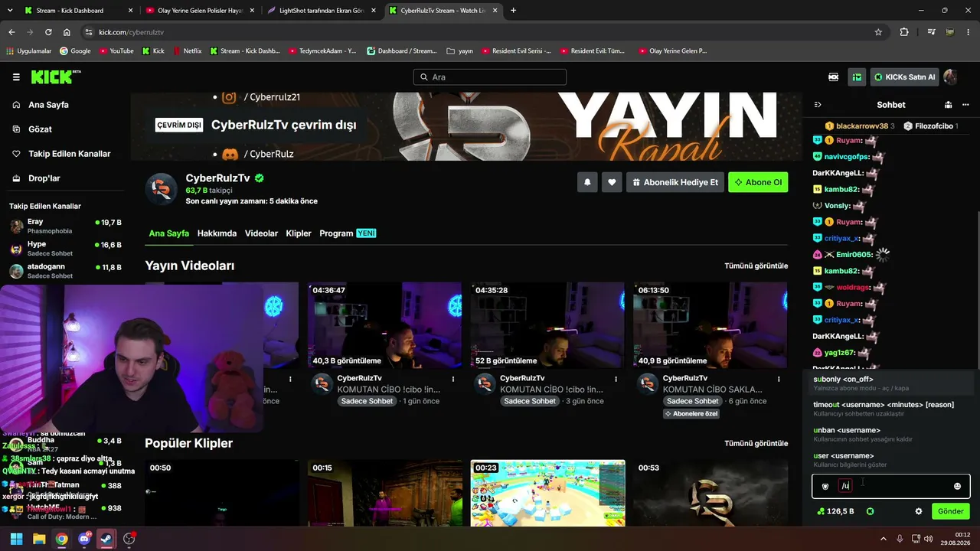The width and height of the screenshot is (980, 551).
Task: Open the Program tab marked YENİ
Action: pos(348,233)
